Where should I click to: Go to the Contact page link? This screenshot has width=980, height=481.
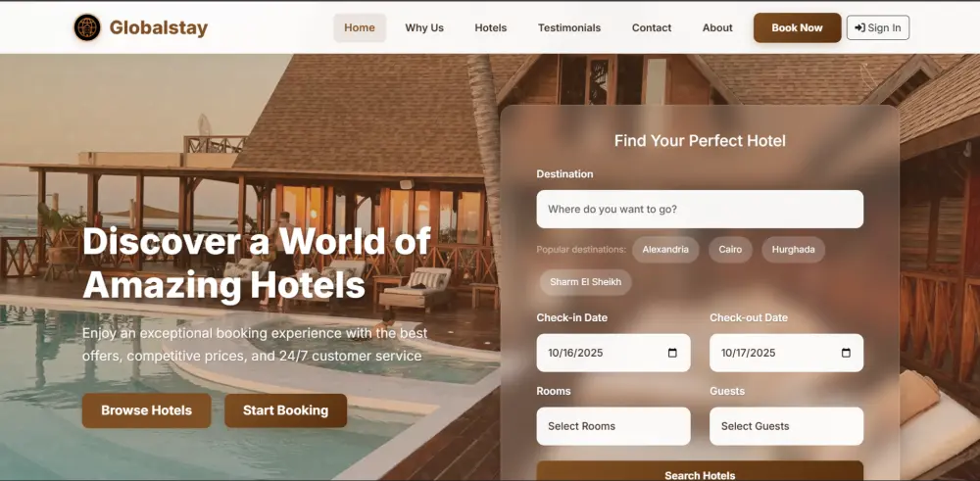point(652,27)
